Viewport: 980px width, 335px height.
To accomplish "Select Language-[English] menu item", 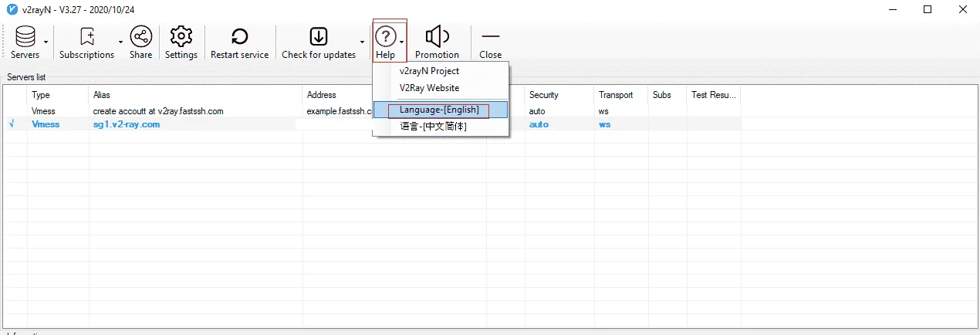I will pyautogui.click(x=441, y=110).
